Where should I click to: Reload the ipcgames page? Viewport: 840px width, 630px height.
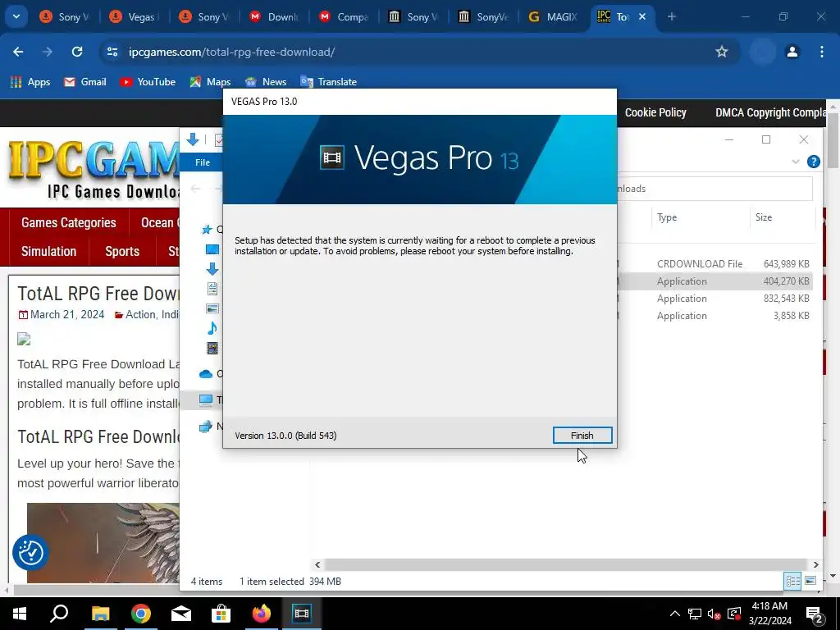77,52
